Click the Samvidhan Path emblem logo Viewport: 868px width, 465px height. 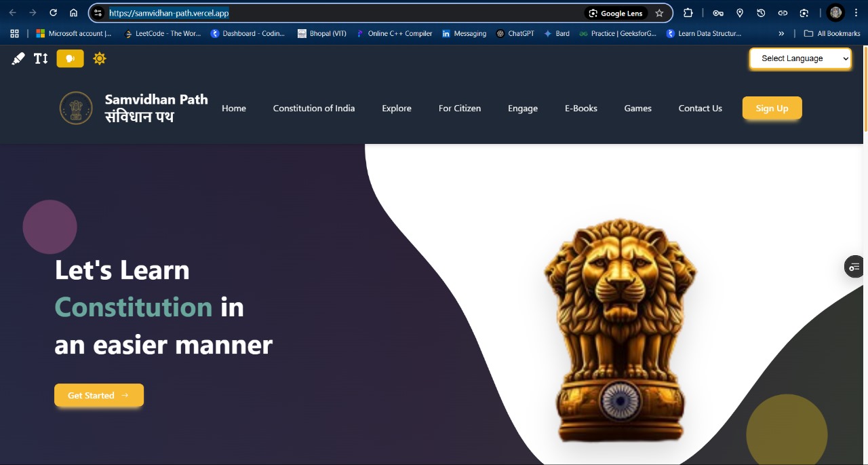coord(76,108)
